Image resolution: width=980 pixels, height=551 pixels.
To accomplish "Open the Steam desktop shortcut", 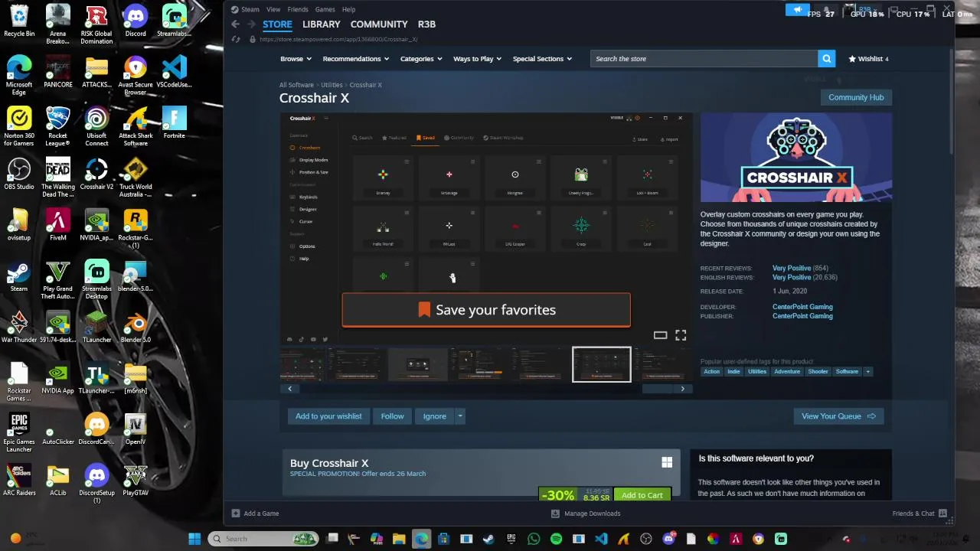I will point(19,277).
